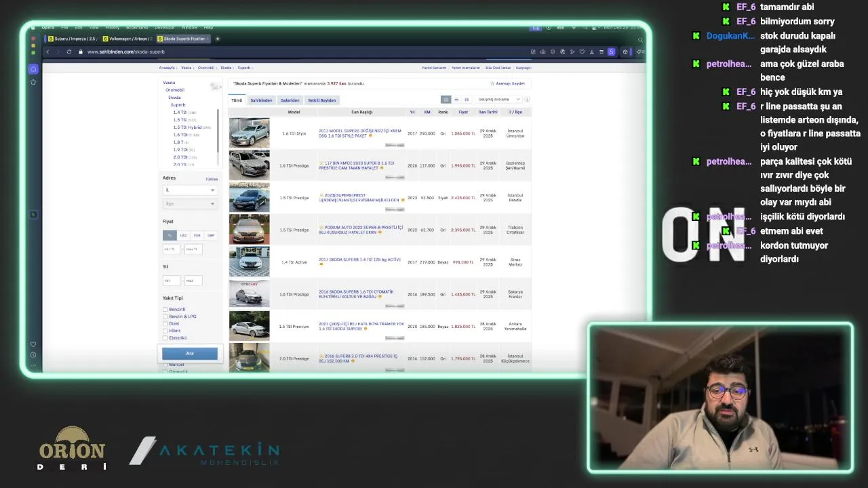Go back in browser navigation
Image resolution: width=868 pixels, height=488 pixels.
[47, 52]
